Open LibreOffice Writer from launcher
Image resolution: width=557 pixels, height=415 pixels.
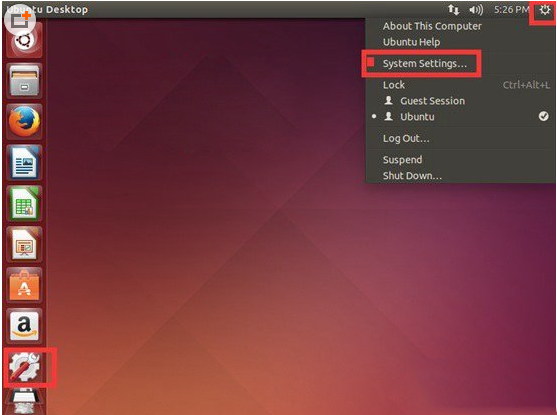pos(24,162)
